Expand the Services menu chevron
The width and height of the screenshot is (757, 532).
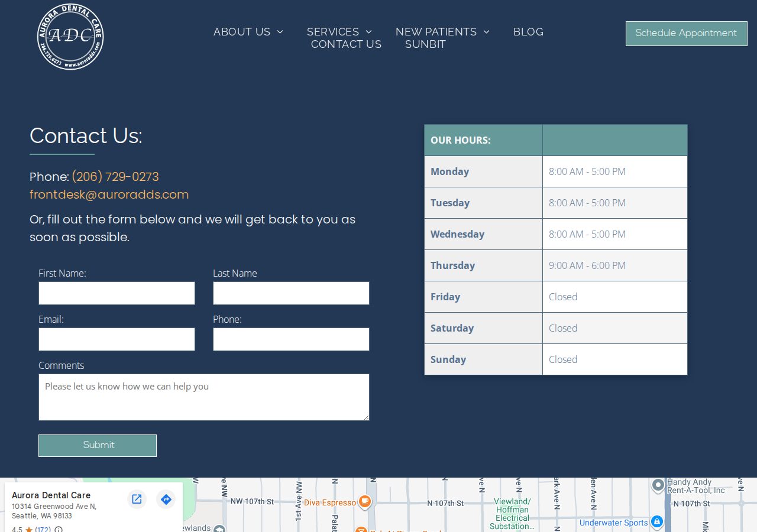point(368,32)
